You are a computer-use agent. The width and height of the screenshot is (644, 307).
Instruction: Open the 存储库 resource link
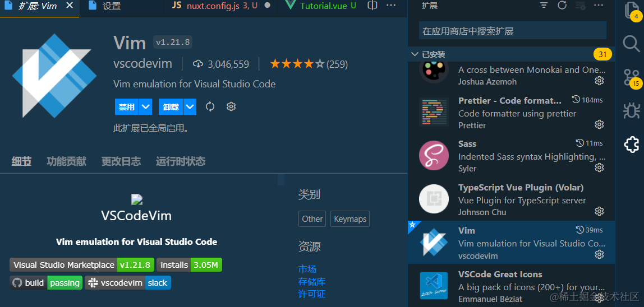coord(312,282)
